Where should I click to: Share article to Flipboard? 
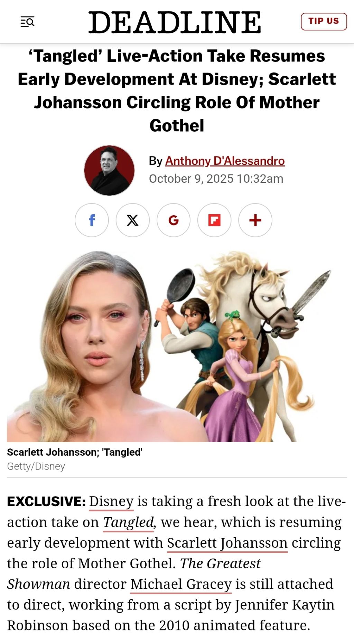(214, 220)
